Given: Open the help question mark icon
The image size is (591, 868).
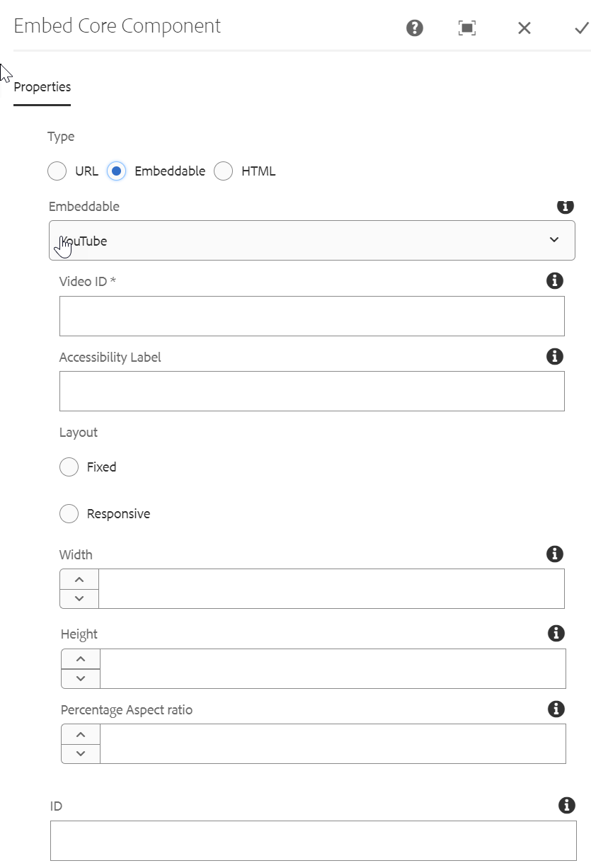Looking at the screenshot, I should pyautogui.click(x=415, y=28).
